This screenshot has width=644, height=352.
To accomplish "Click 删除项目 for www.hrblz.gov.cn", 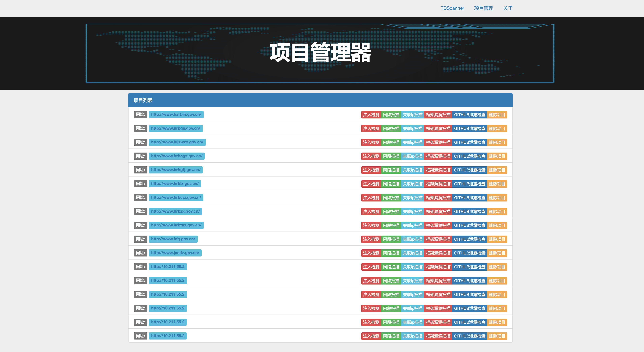I will point(497,184).
